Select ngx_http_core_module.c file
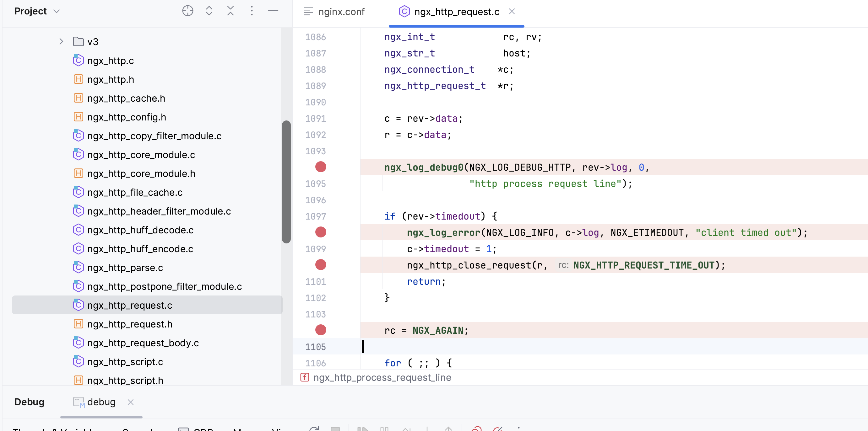868x431 pixels. pyautogui.click(x=141, y=155)
